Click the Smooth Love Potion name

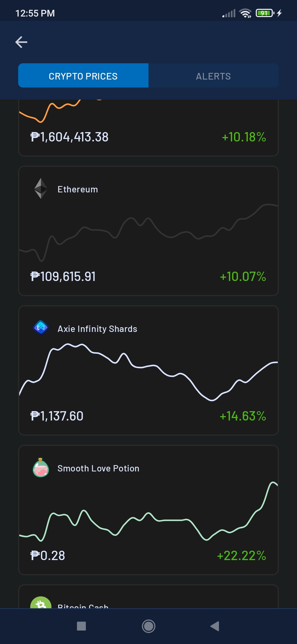(x=98, y=468)
